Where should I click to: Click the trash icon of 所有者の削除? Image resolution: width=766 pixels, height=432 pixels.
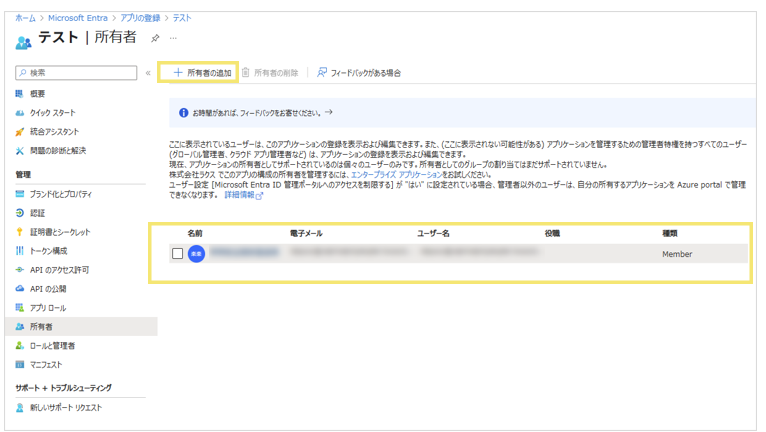coord(245,72)
